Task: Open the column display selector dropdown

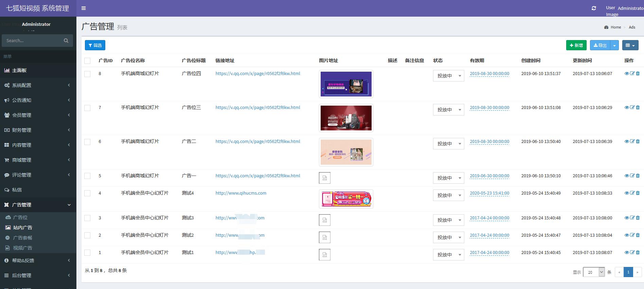Action: (x=630, y=45)
